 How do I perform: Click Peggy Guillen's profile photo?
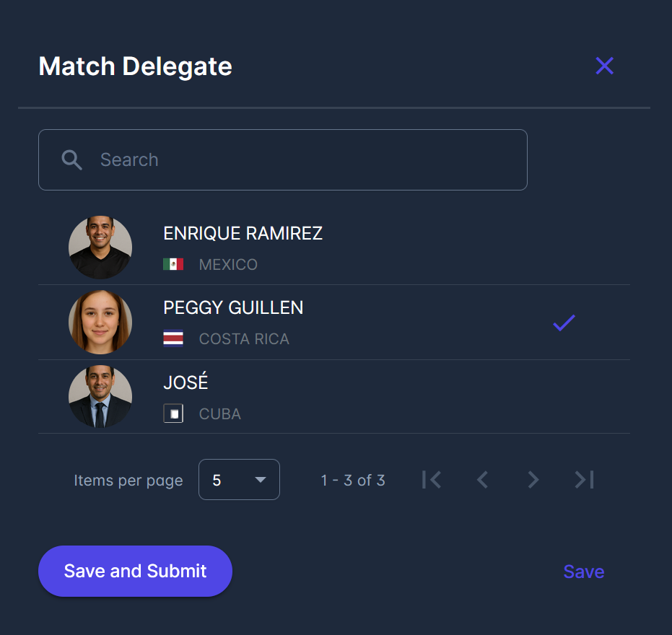100,322
